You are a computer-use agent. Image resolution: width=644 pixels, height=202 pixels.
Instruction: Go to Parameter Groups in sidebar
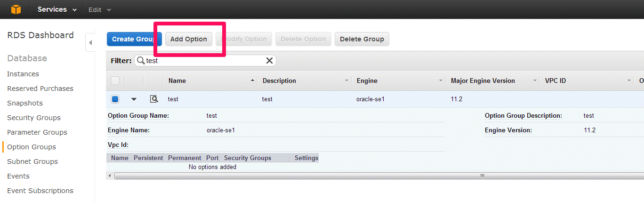(37, 132)
